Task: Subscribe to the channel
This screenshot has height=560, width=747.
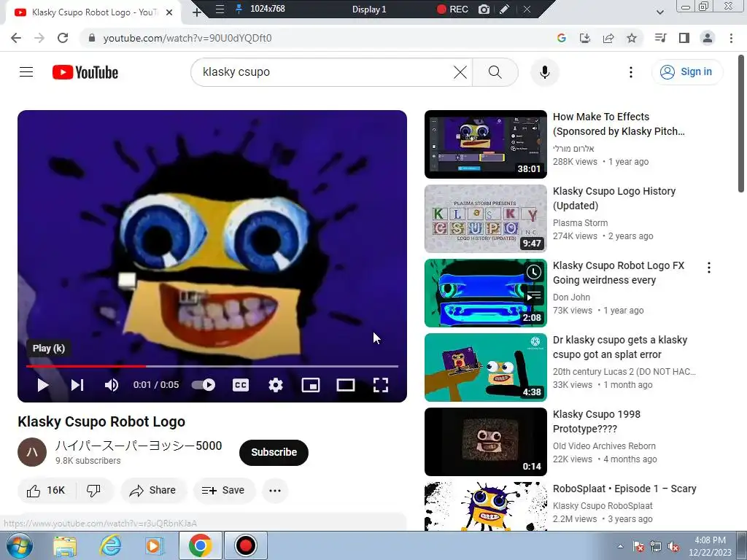Action: (x=274, y=452)
